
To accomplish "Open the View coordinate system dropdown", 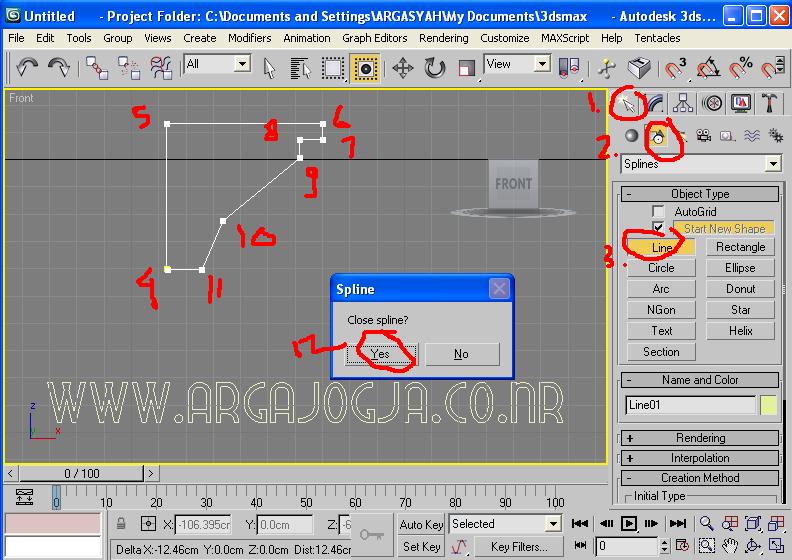I will click(x=517, y=64).
